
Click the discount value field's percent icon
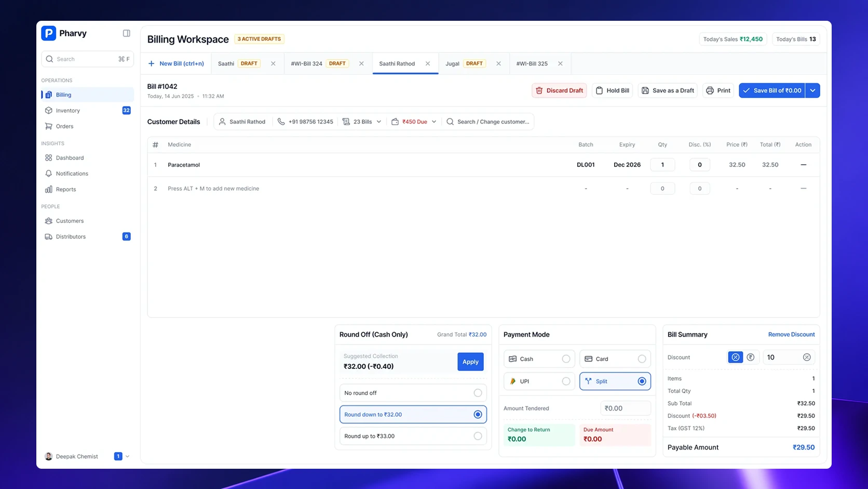pos(807,357)
